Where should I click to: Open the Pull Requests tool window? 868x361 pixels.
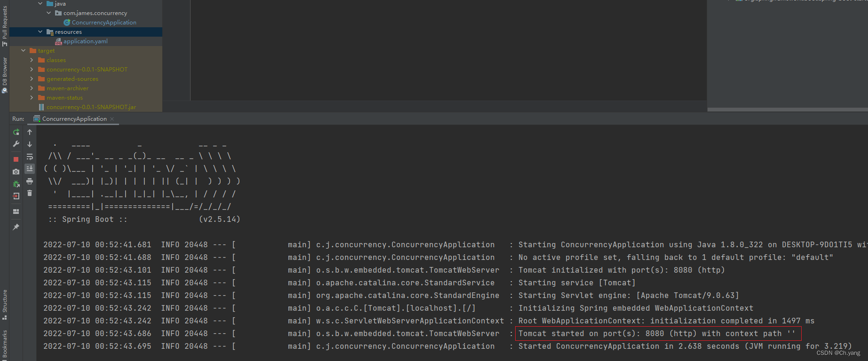5,26
